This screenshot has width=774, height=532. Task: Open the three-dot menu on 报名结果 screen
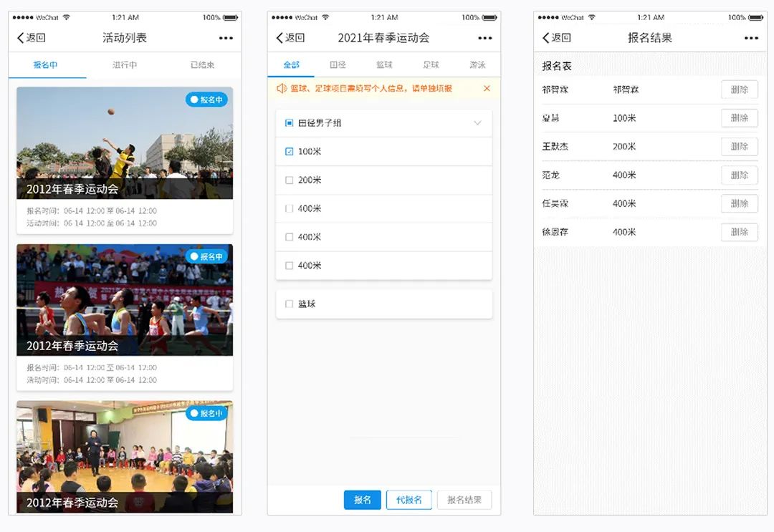pyautogui.click(x=751, y=38)
